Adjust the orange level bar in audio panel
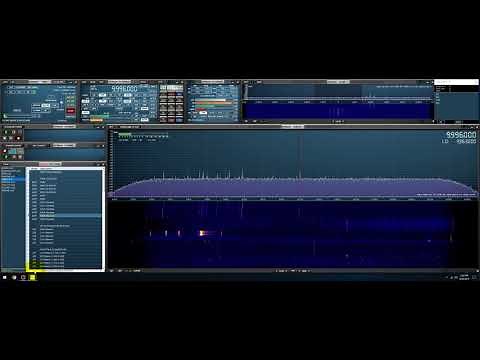Viewport: 480px width, 360px height. click(x=214, y=103)
